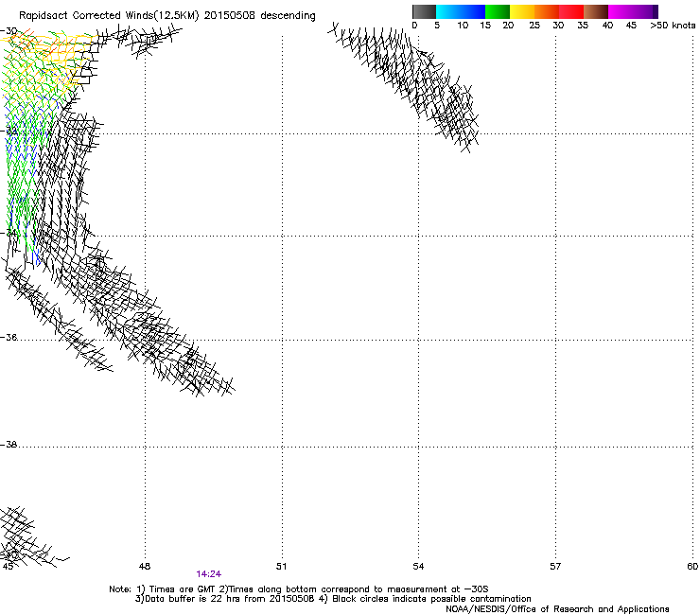
Task: Click the green 15-20 knots legend band
Action: [x=498, y=11]
